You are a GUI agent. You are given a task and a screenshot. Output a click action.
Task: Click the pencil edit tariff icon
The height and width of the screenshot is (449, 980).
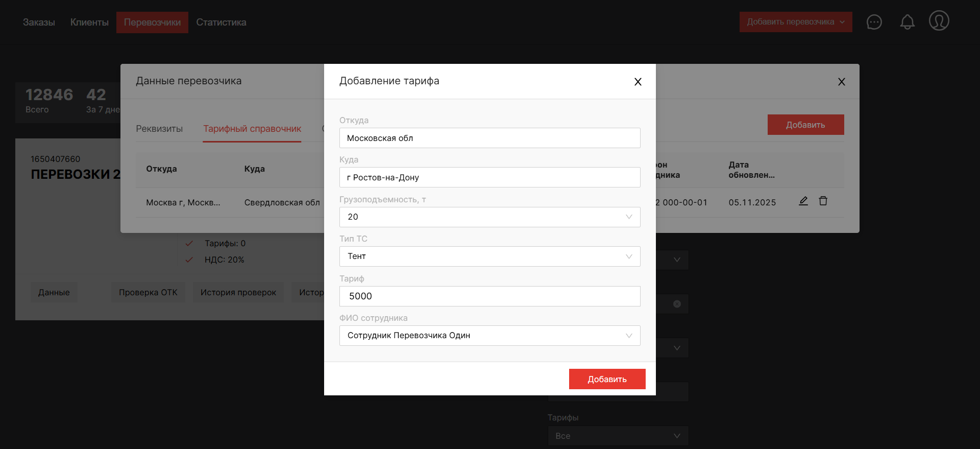pyautogui.click(x=803, y=201)
